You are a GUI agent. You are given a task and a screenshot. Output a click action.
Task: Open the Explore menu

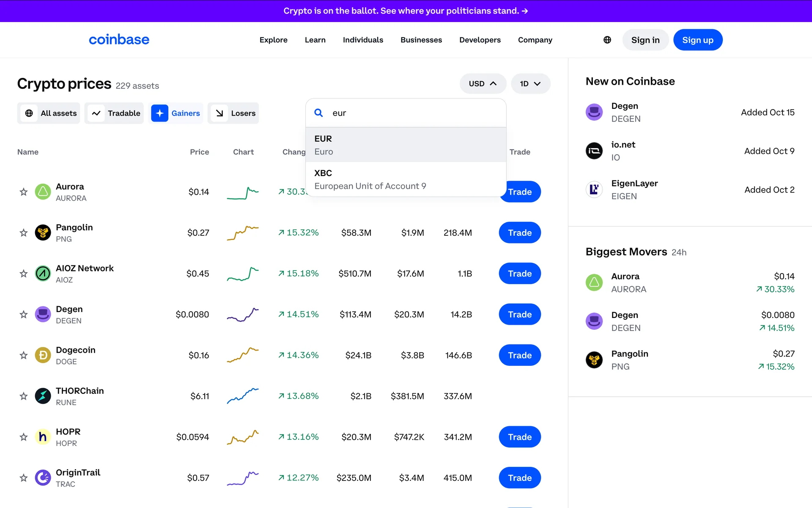click(273, 40)
